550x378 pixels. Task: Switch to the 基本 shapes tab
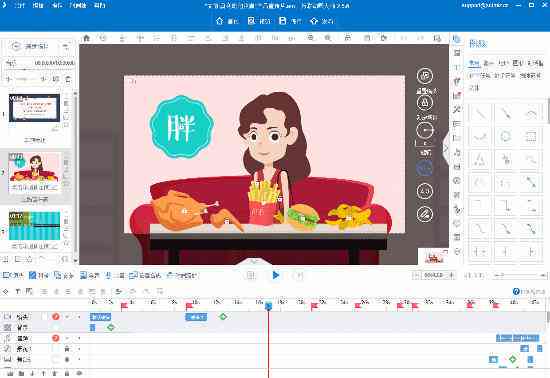[x=488, y=63]
